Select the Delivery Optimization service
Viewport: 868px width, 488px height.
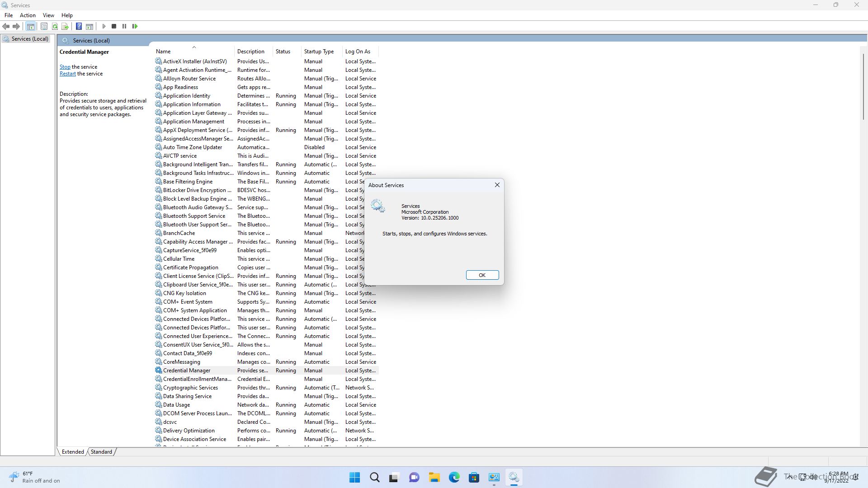coord(266,431)
